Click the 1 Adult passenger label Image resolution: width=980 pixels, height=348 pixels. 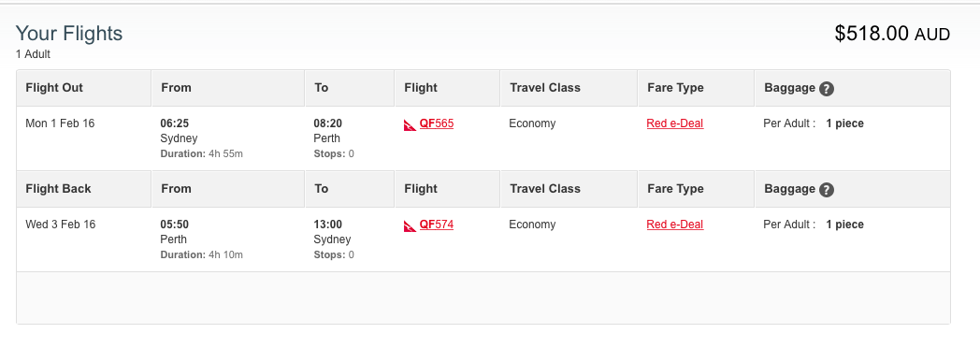pos(33,54)
